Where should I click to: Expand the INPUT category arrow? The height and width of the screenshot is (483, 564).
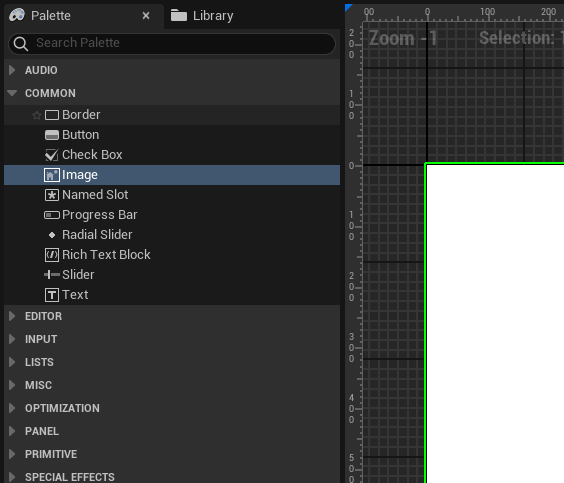pos(12,339)
